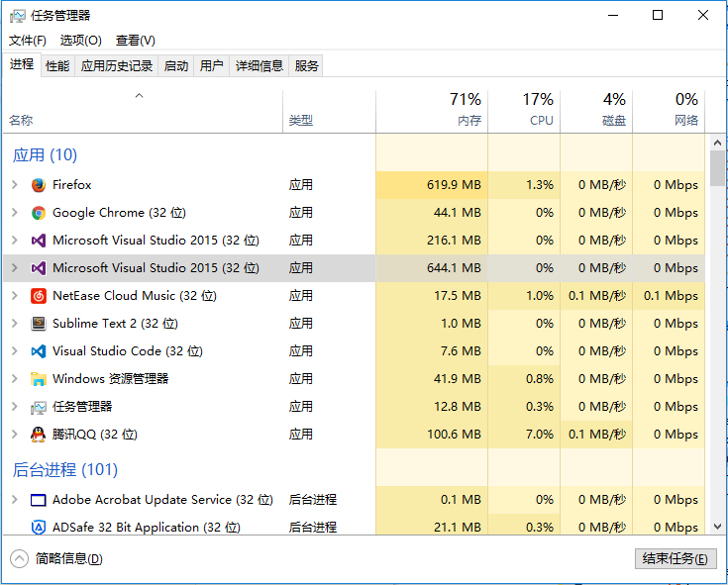Image resolution: width=728 pixels, height=585 pixels.
Task: Minimize the Task Manager window
Action: 613,15
